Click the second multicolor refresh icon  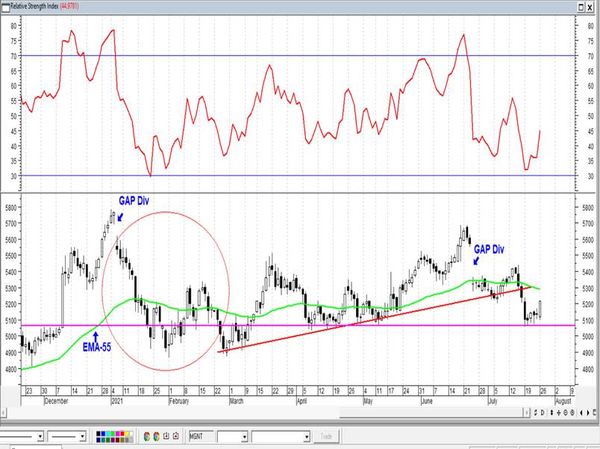[x=156, y=436]
